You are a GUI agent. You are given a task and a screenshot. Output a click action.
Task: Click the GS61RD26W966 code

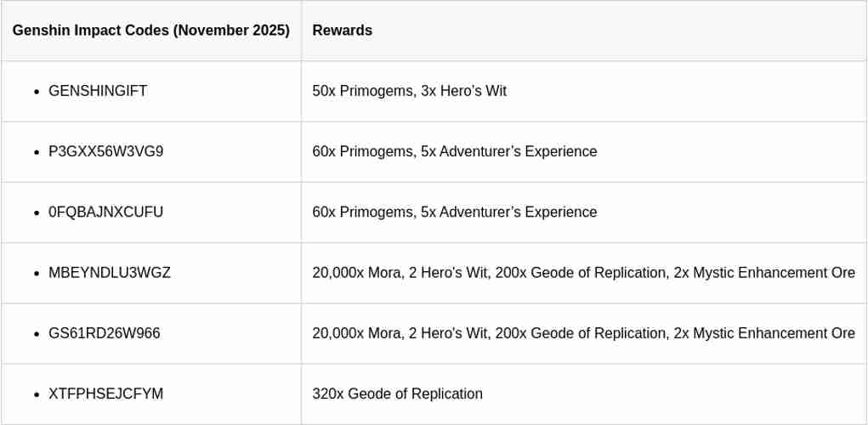click(x=104, y=333)
